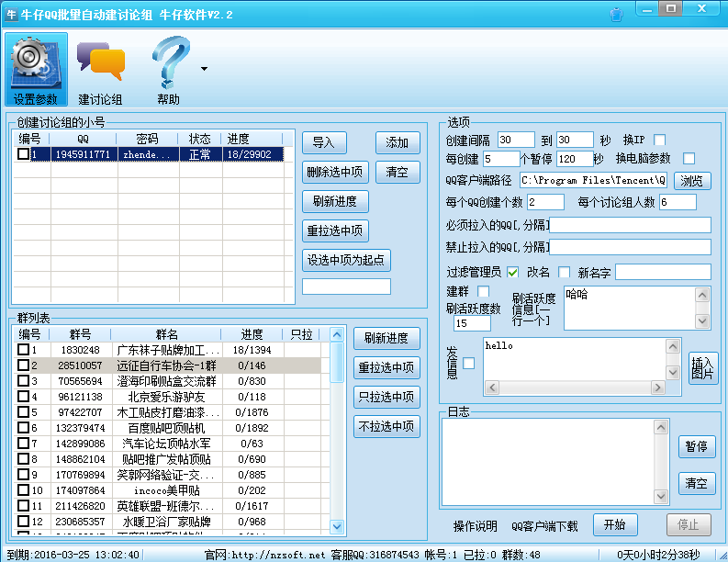Check the box for account row 1945911771
728x562 pixels.
[x=23, y=153]
